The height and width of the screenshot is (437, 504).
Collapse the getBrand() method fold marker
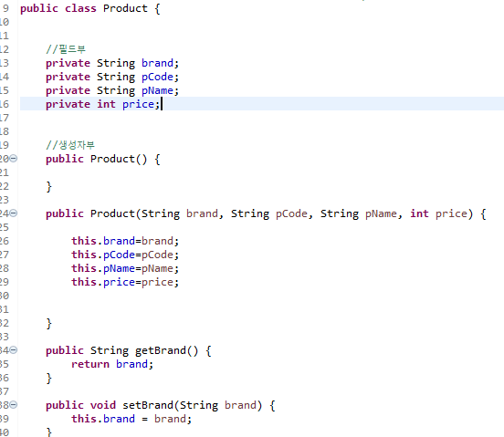tap(14, 349)
